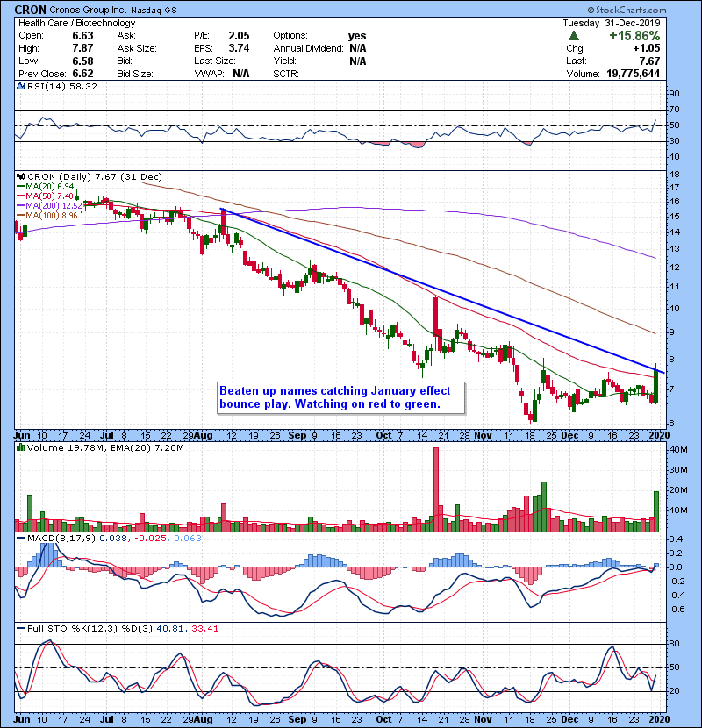Click the volume bars icon beside Volume 19.78M
The image size is (702, 728).
tap(20, 447)
